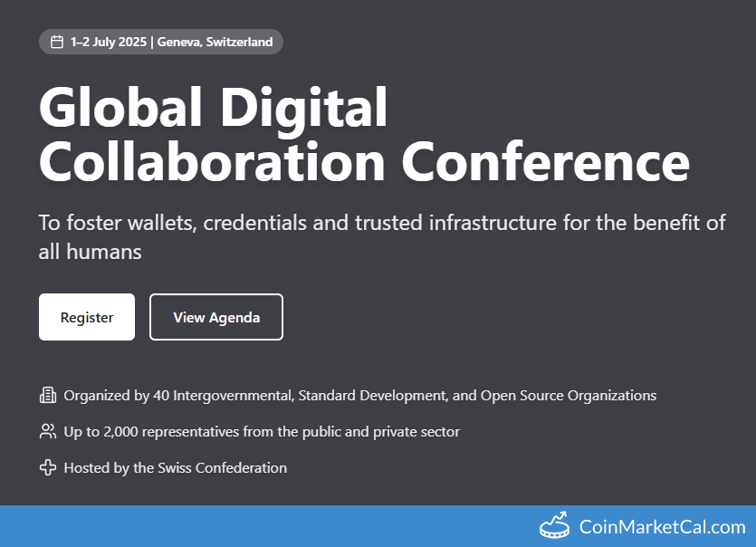Click the Swiss cross icon beside Hosted by
The width and height of the screenshot is (756, 547).
[x=48, y=467]
